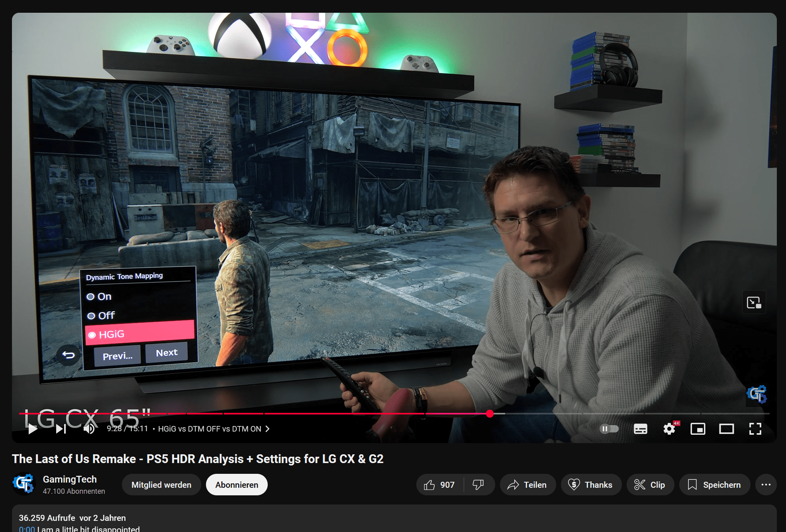Click the 36.259 Aufrufe view count

(x=47, y=518)
